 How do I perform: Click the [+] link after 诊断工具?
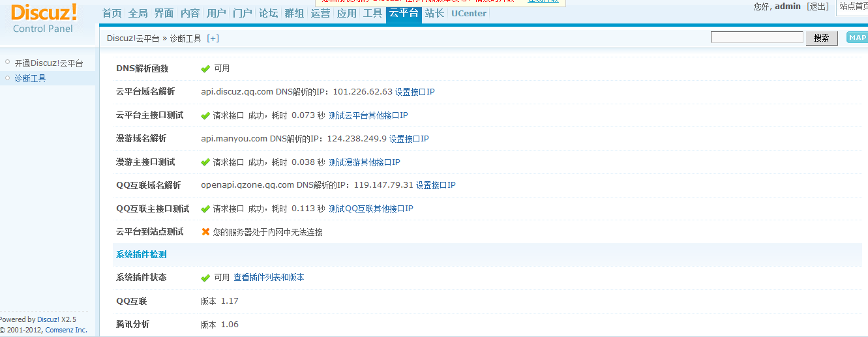[213, 38]
